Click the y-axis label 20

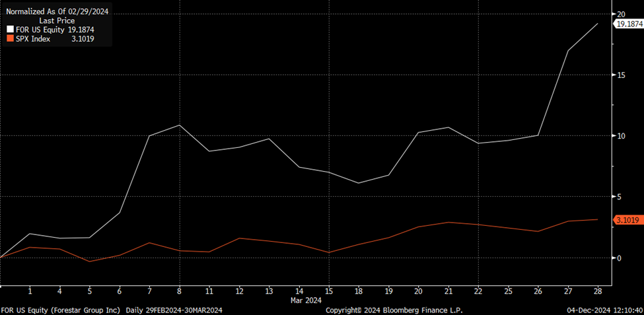pyautogui.click(x=621, y=14)
